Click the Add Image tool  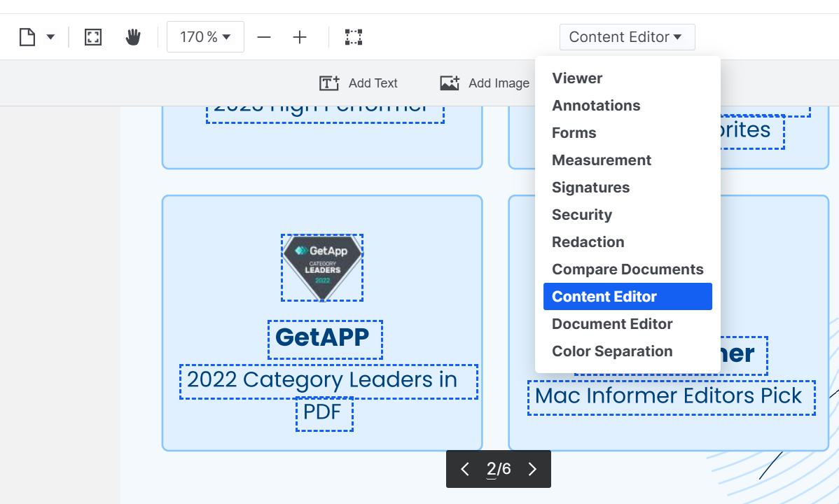pyautogui.click(x=485, y=83)
